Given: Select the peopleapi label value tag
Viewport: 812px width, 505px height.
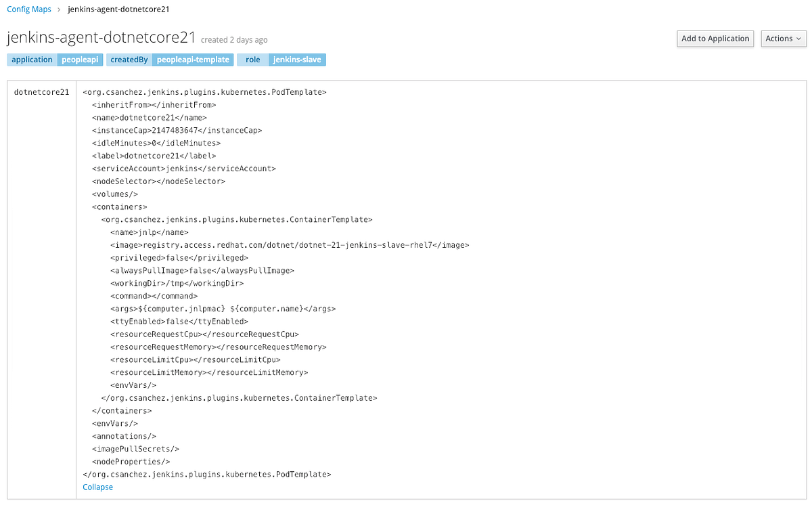Looking at the screenshot, I should [x=80, y=60].
